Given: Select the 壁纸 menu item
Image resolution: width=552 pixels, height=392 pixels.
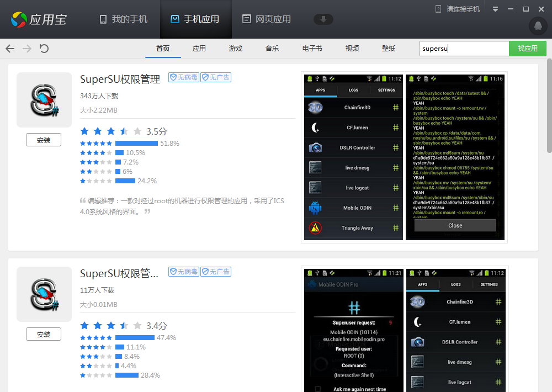Looking at the screenshot, I should 389,48.
